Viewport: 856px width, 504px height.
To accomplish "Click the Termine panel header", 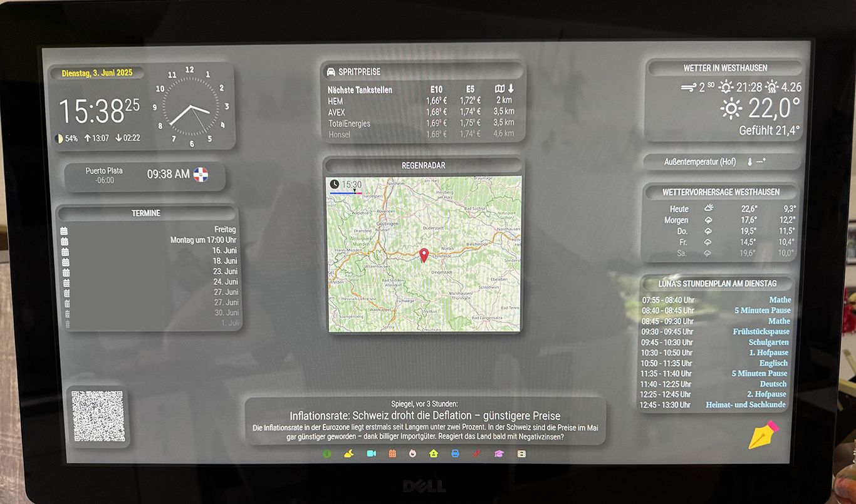I will click(146, 213).
